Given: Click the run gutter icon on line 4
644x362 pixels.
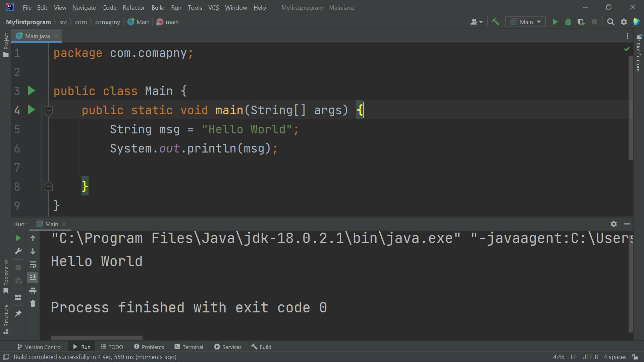Looking at the screenshot, I should point(31,110).
